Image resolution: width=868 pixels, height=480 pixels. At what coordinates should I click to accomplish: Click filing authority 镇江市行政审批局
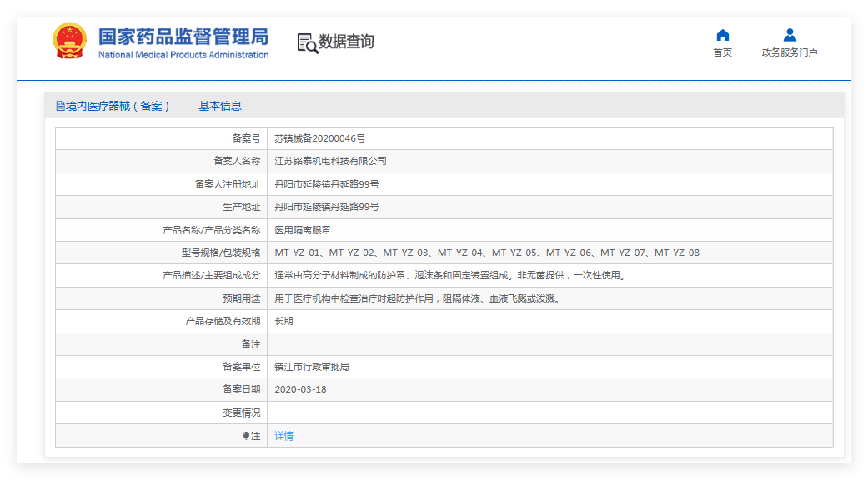(311, 367)
